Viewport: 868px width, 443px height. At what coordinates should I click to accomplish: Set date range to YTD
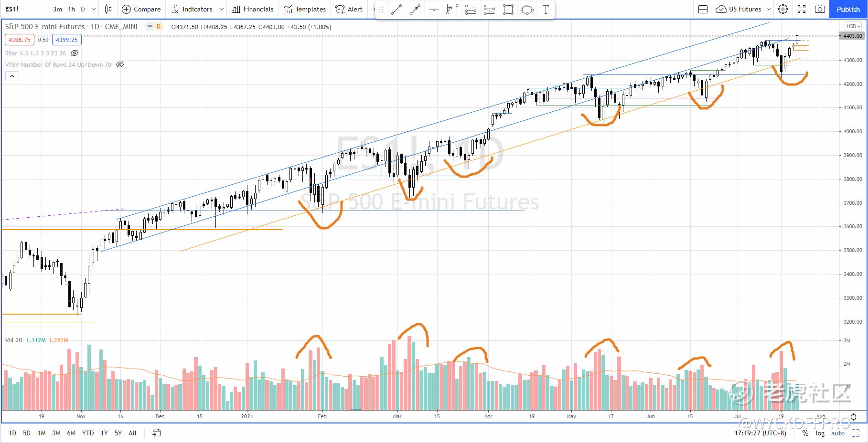coord(88,433)
